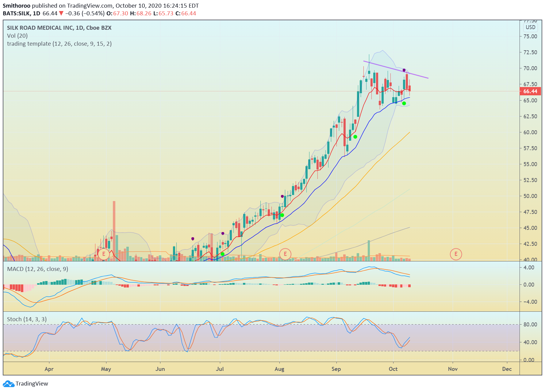Click the purple signal dot at October high
The image size is (545, 392).
[404, 70]
